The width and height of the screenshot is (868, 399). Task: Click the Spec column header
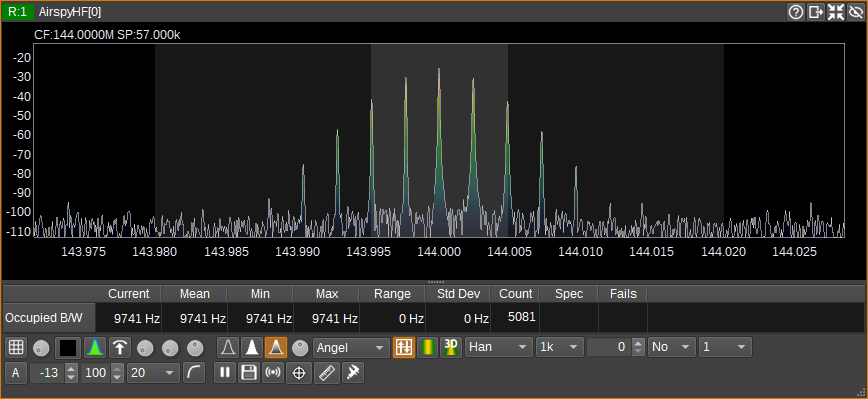569,294
